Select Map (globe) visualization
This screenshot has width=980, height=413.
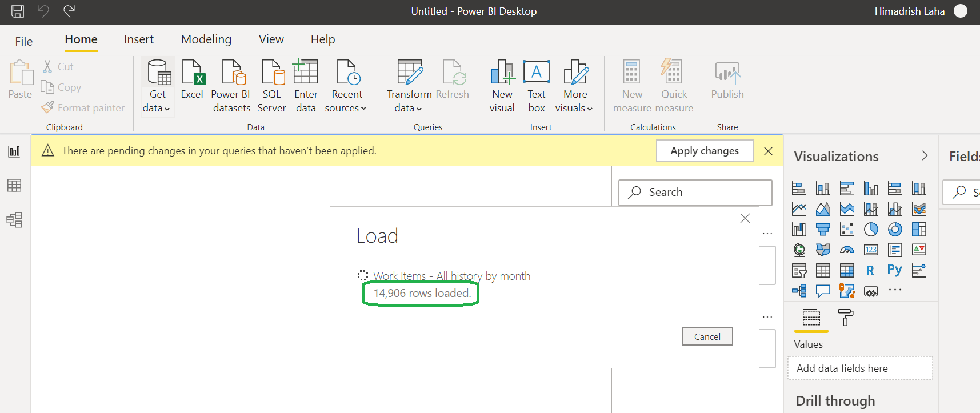coord(799,250)
